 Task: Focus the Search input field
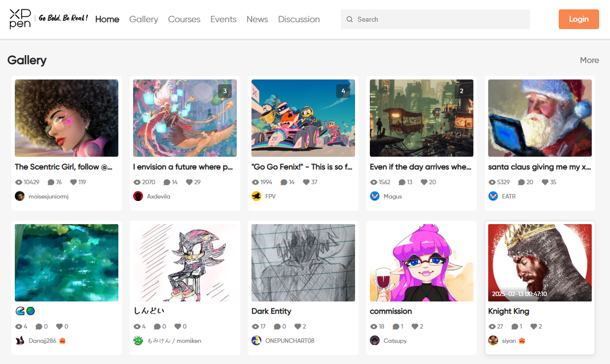coord(439,19)
